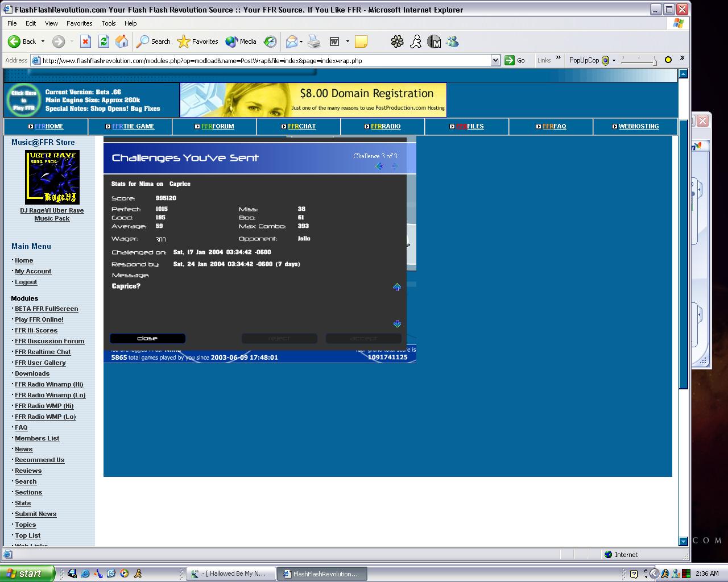Click the Windows Start button
This screenshot has height=582, width=728.
click(x=27, y=573)
